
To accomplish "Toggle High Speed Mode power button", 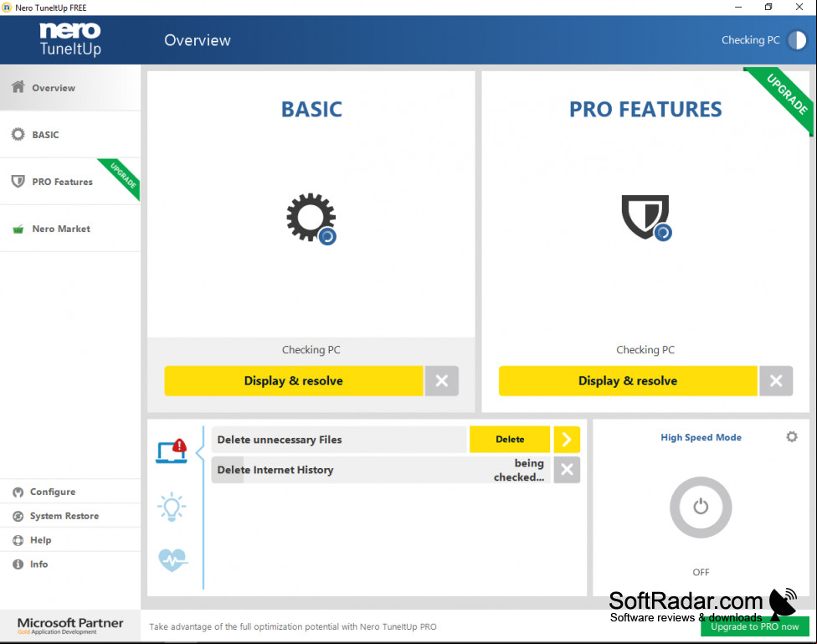I will click(x=701, y=507).
